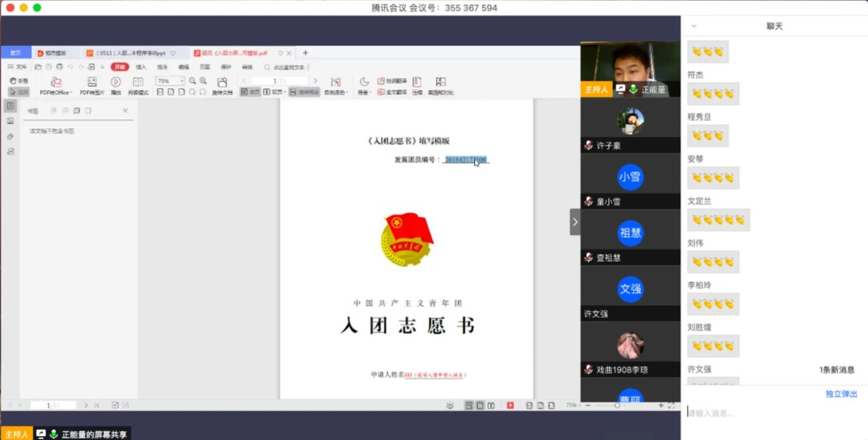Click the 全文翻译 full-text translation tool
868x440 pixels.
(392, 92)
